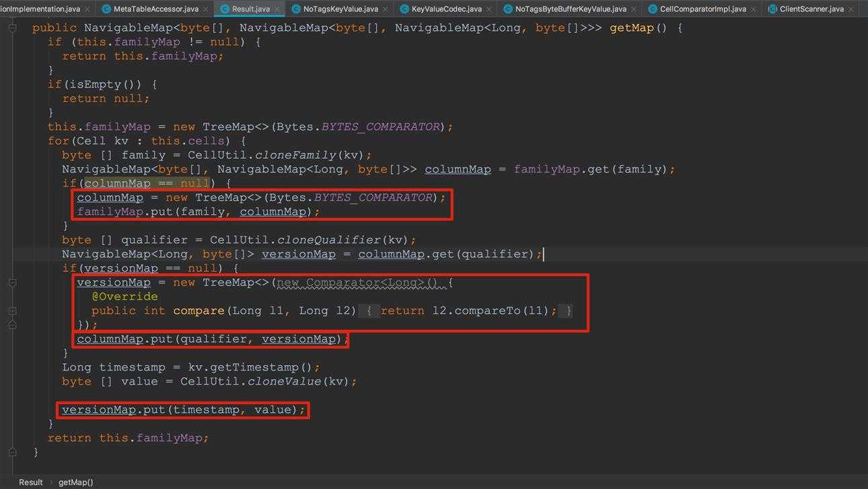
Task: Open the NoTagsKeyValue.java tab
Action: point(340,9)
